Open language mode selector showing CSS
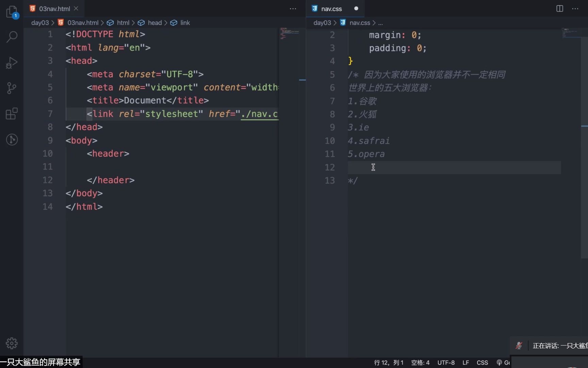 click(483, 363)
